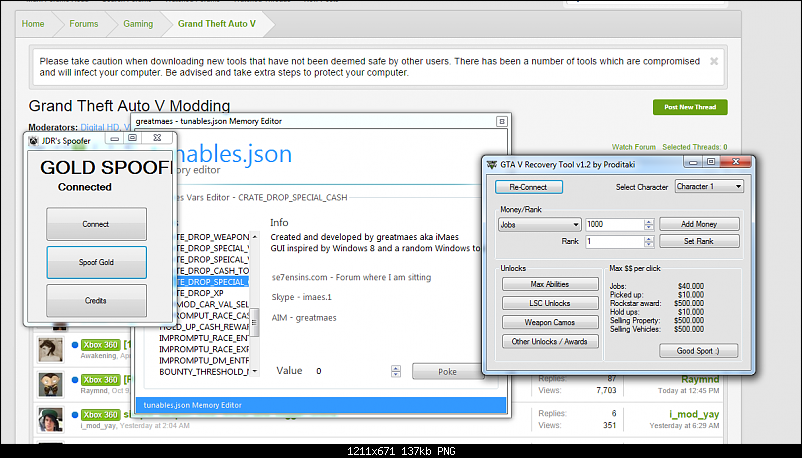Open Raymnd last poster link
The image size is (802, 458).
[x=700, y=379]
